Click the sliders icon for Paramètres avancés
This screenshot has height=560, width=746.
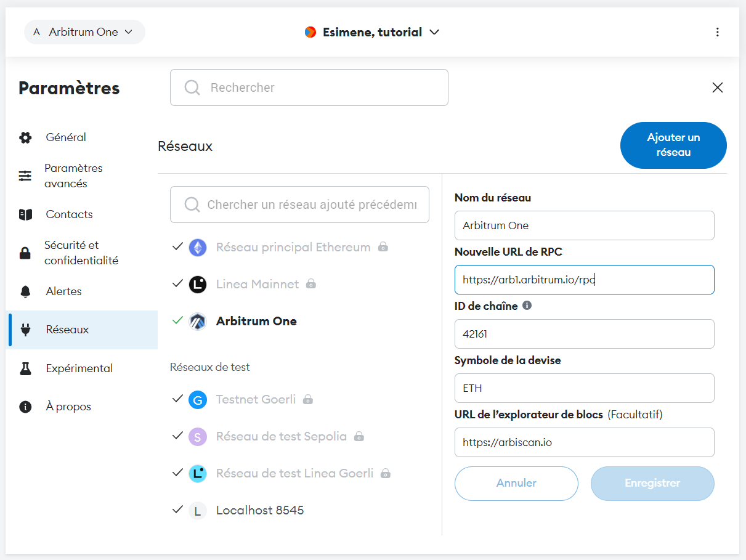tap(25, 176)
